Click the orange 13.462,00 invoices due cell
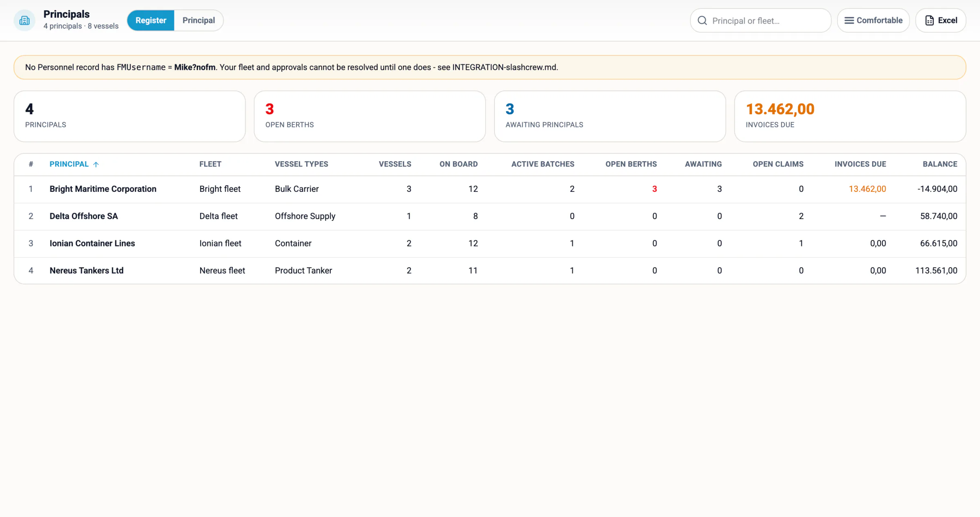This screenshot has height=517, width=980. click(x=867, y=189)
